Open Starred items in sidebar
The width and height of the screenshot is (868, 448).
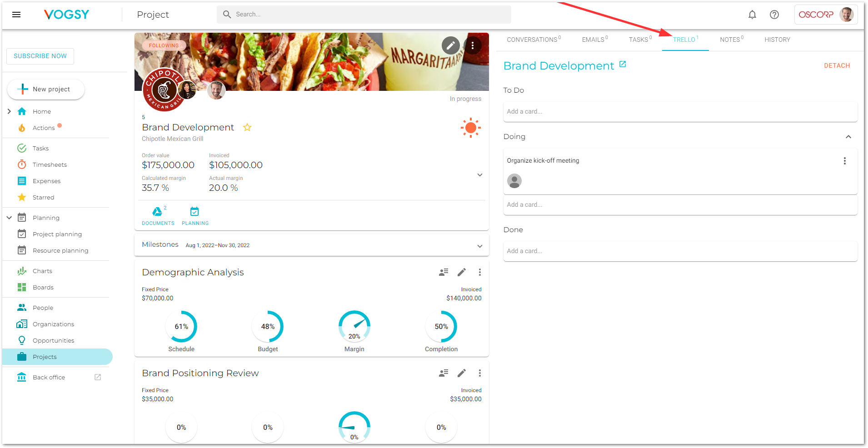point(43,197)
